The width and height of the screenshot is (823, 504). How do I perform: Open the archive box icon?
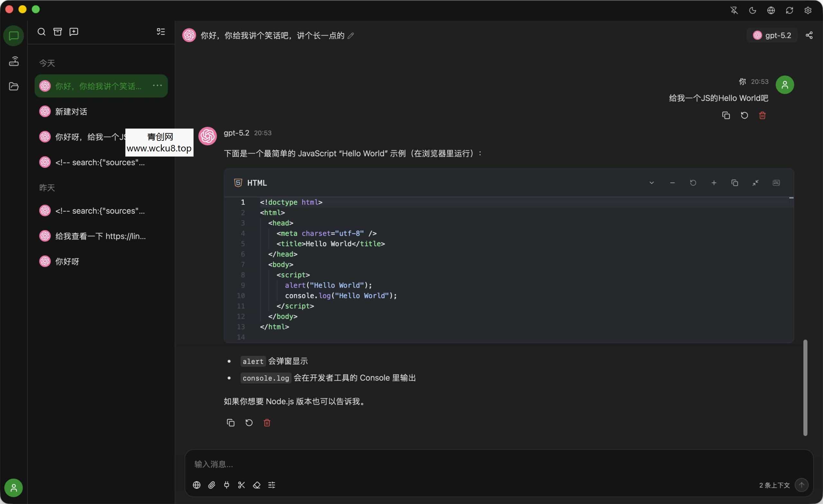click(58, 32)
